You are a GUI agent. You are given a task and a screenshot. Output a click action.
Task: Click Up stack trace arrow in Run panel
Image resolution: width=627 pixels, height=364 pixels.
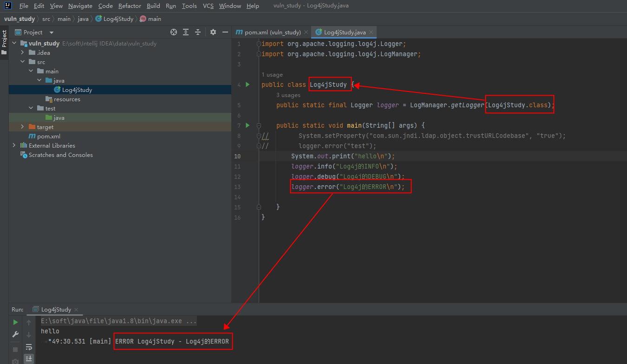point(29,322)
